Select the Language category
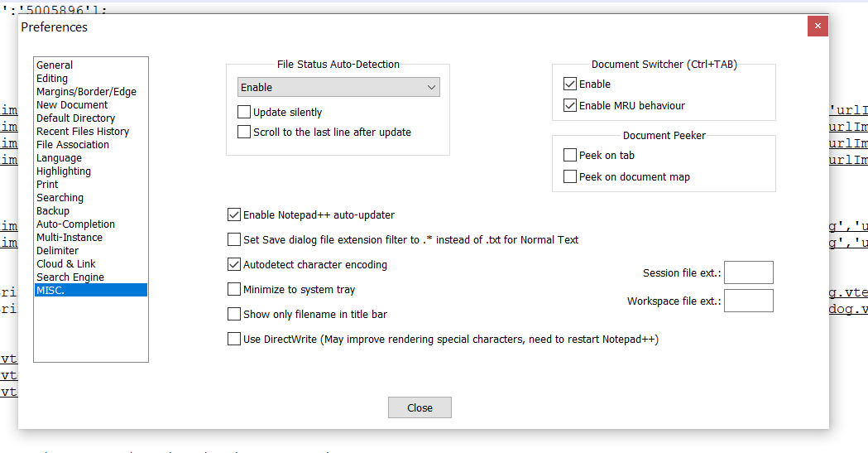Viewport: 868px width, 453px height. 91,158
